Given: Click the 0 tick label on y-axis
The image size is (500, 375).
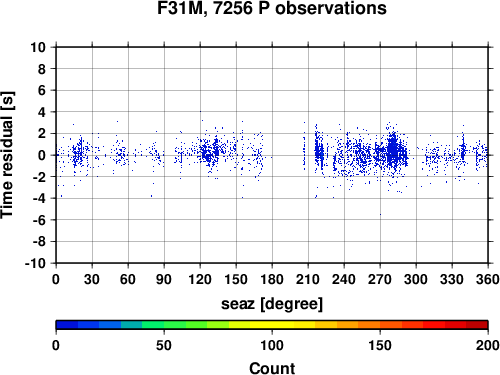Looking at the screenshot, I should pyautogui.click(x=41, y=155).
